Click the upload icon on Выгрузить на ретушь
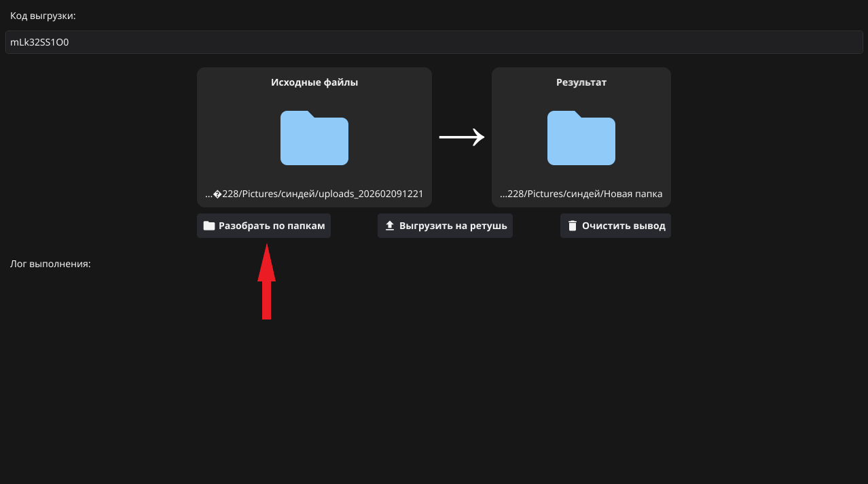 click(390, 226)
